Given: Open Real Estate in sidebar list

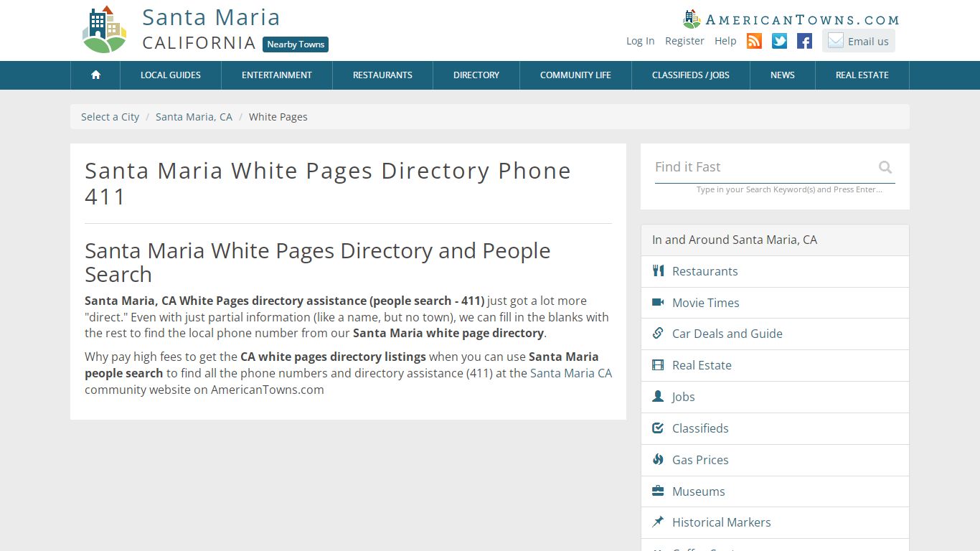Looking at the screenshot, I should click(775, 365).
